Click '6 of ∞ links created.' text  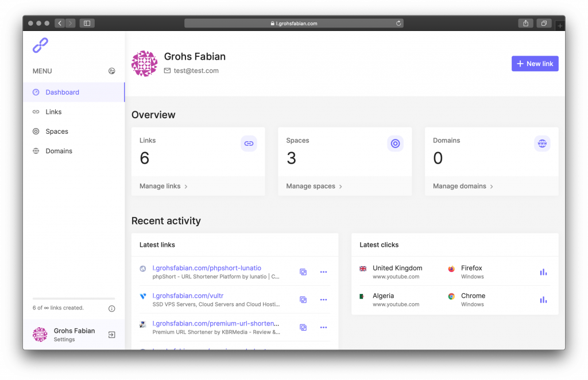point(58,308)
